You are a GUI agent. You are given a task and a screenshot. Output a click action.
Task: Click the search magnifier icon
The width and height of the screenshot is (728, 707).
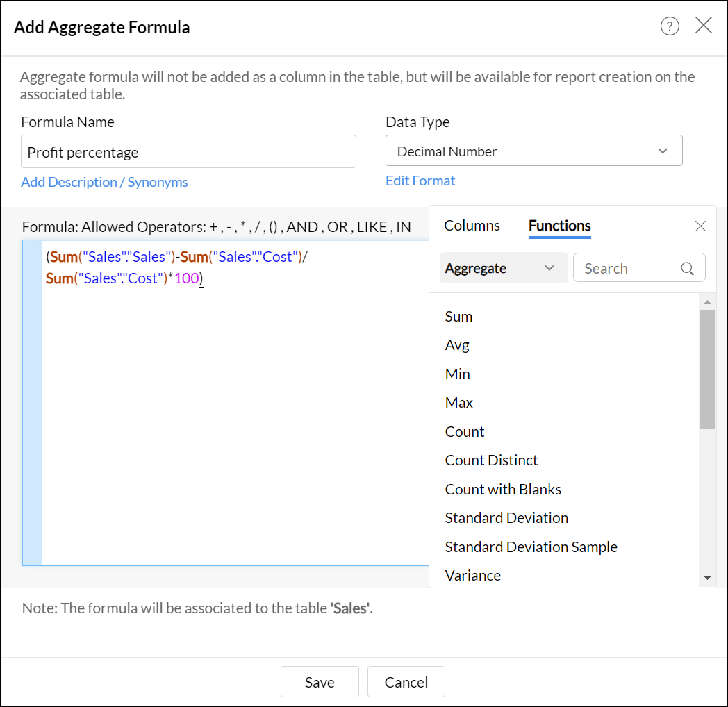688,269
